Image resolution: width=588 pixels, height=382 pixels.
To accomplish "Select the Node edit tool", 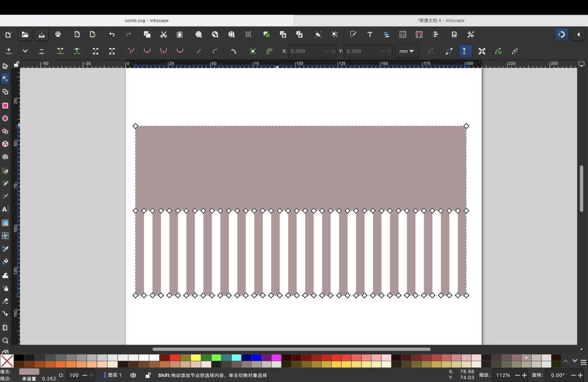I will 5,78.
